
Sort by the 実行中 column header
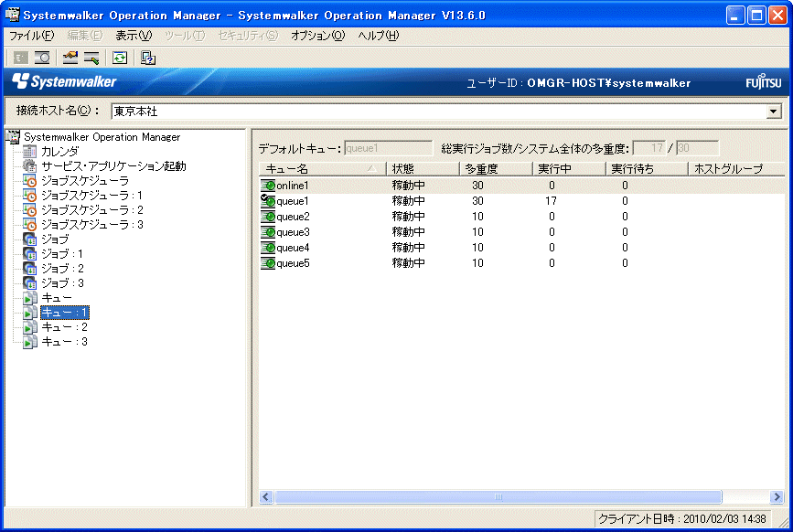click(569, 169)
